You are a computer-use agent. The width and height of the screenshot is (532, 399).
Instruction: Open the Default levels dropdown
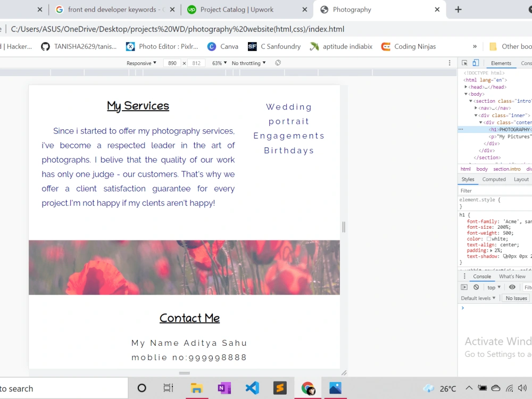pos(478,298)
